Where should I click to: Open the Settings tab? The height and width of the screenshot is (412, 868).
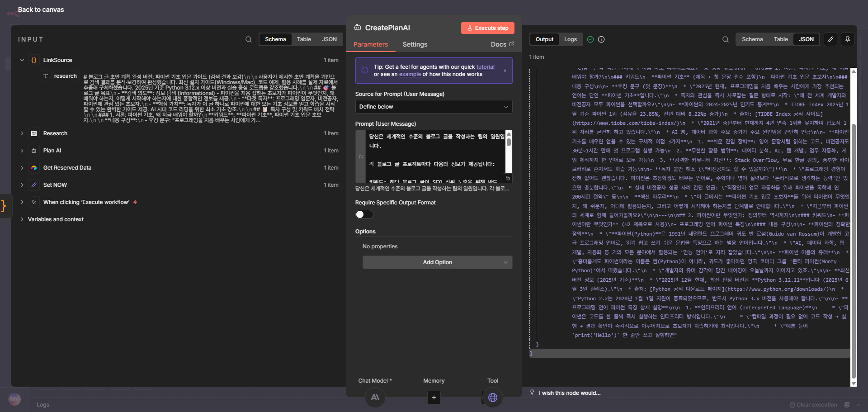(415, 44)
